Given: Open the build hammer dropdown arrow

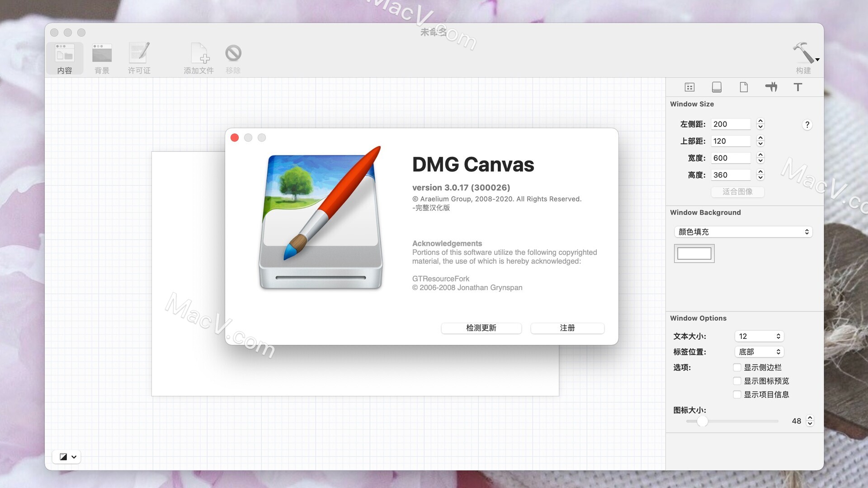Looking at the screenshot, I should (x=817, y=60).
